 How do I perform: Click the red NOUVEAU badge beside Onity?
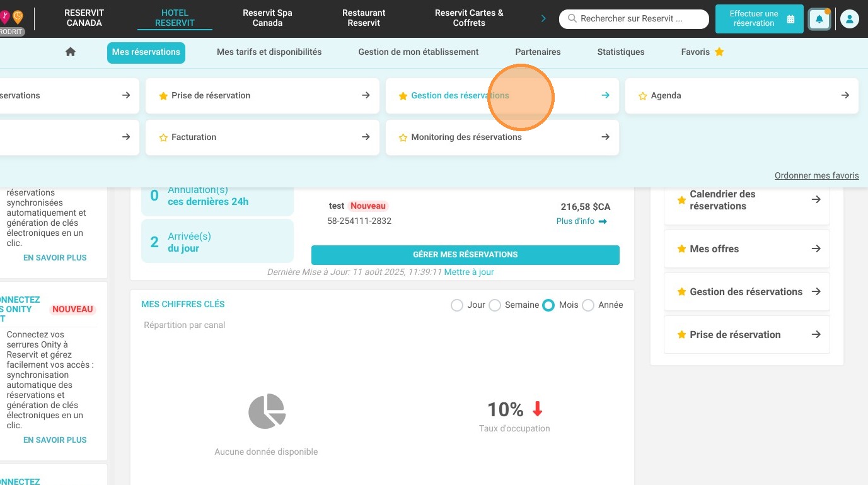coord(73,310)
